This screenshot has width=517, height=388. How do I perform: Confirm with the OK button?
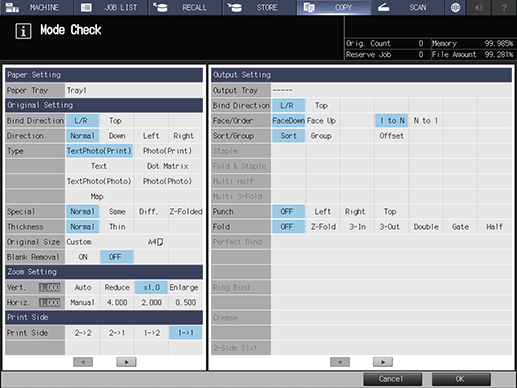click(x=461, y=379)
